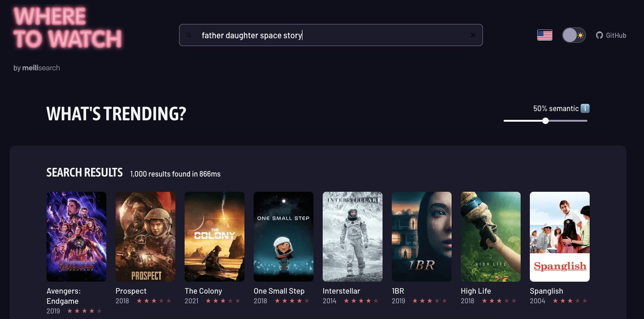The image size is (644, 319).
Task: Select the Prospect movie poster
Action: (x=145, y=236)
